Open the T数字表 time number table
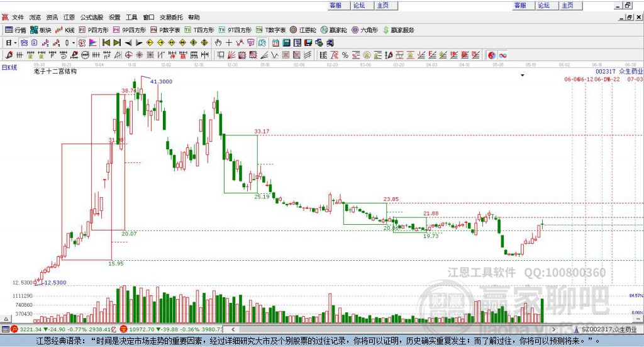The width and height of the screenshot is (644, 347). tap(270, 30)
